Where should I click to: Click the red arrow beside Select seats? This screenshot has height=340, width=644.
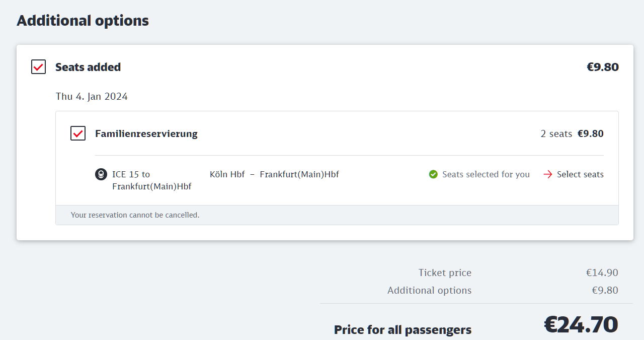pyautogui.click(x=548, y=174)
